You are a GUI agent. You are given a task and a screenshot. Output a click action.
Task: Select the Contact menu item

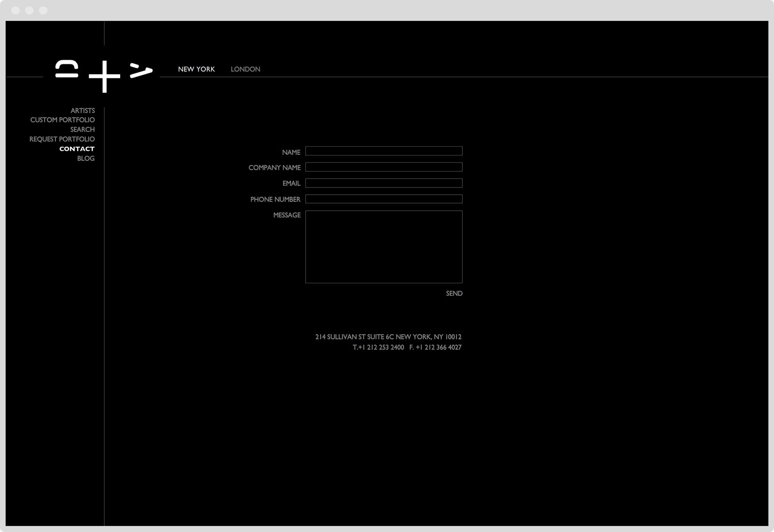(x=77, y=149)
